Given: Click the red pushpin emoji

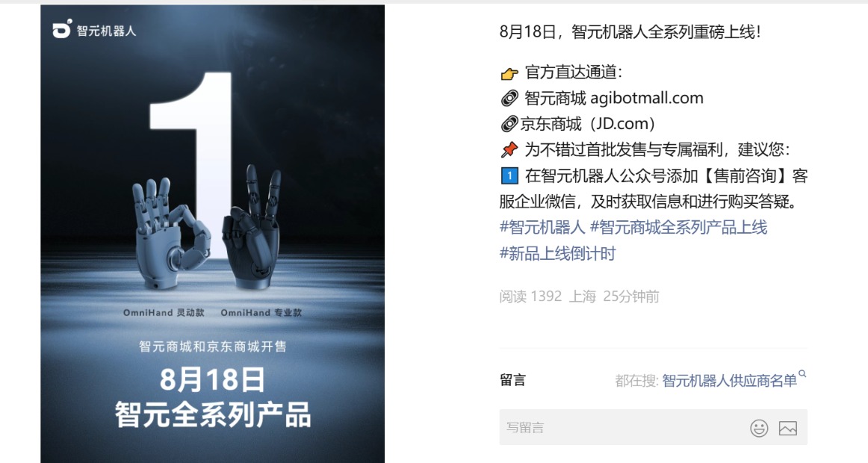Looking at the screenshot, I should [509, 150].
